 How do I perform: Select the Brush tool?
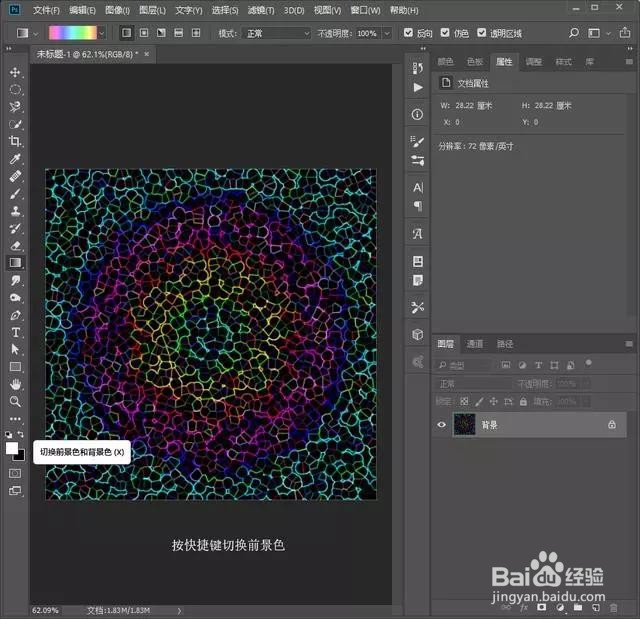tap(15, 194)
